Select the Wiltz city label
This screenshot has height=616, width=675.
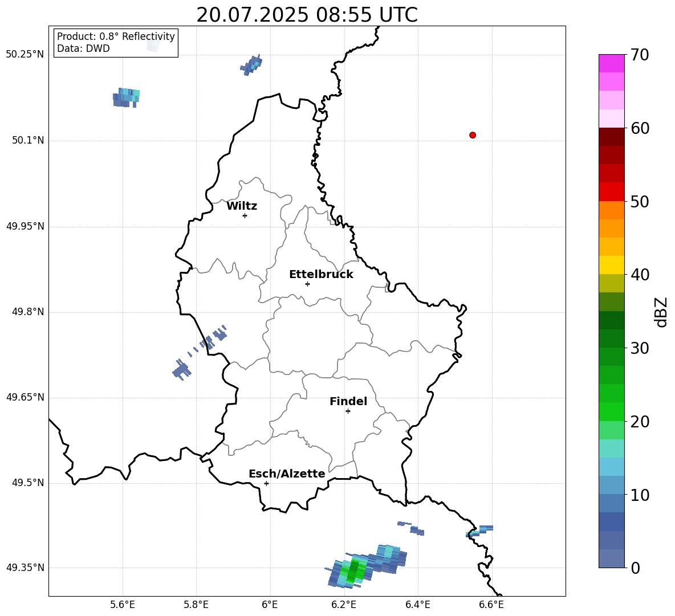point(242,206)
